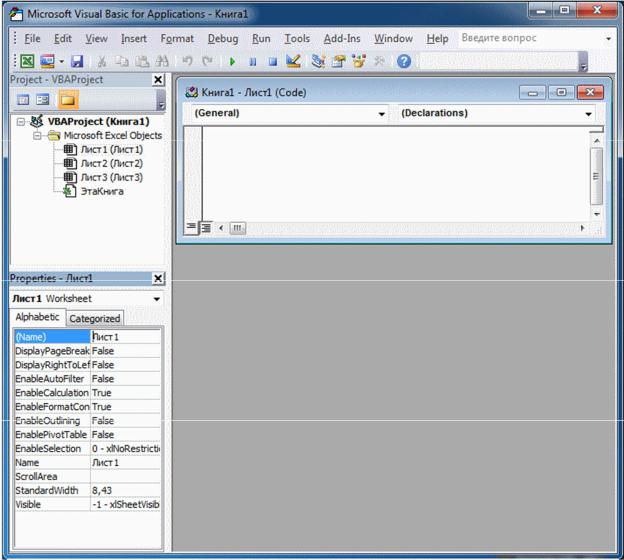
Task: Click the Undo toolbar icon
Action: tap(187, 61)
